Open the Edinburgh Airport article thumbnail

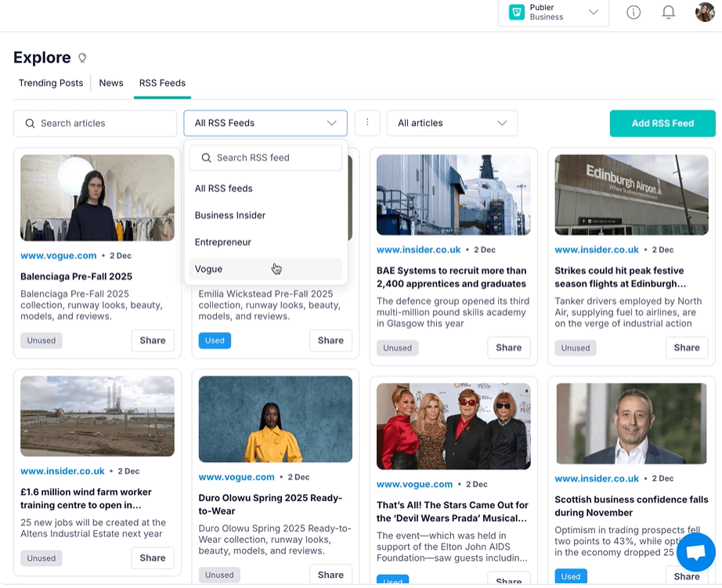click(631, 195)
